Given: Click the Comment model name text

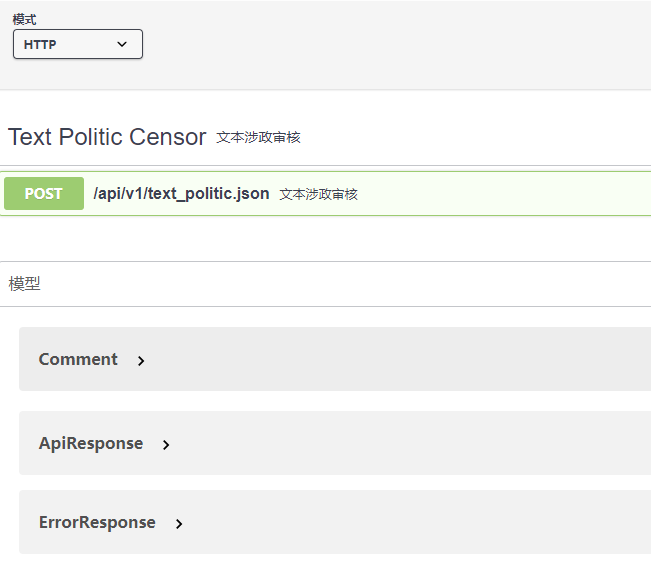Looking at the screenshot, I should pos(78,359).
